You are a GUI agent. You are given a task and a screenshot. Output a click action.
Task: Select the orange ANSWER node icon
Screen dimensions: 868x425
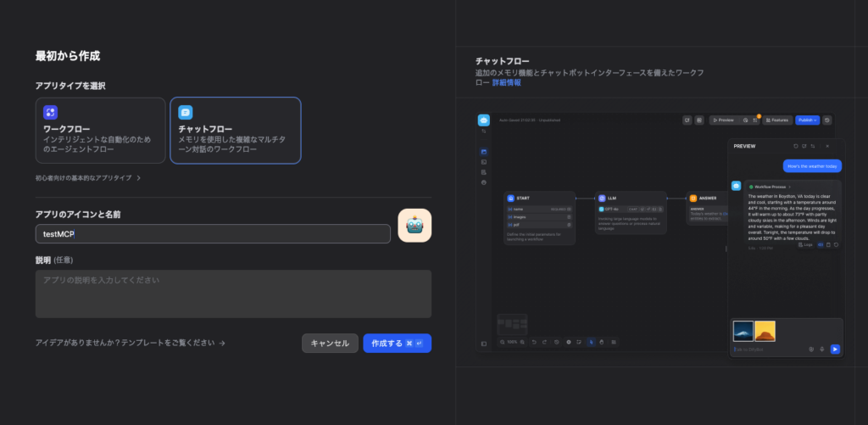pyautogui.click(x=693, y=198)
